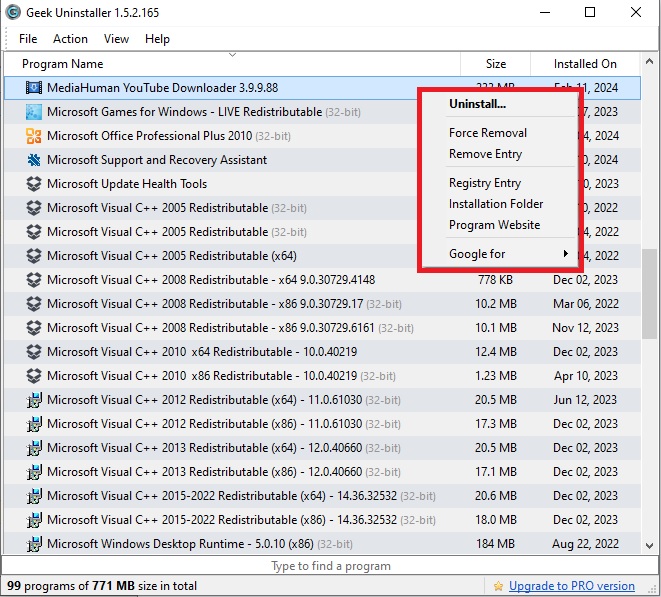661x597 pixels.
Task: Focus the Type to find a program field
Action: (330, 566)
